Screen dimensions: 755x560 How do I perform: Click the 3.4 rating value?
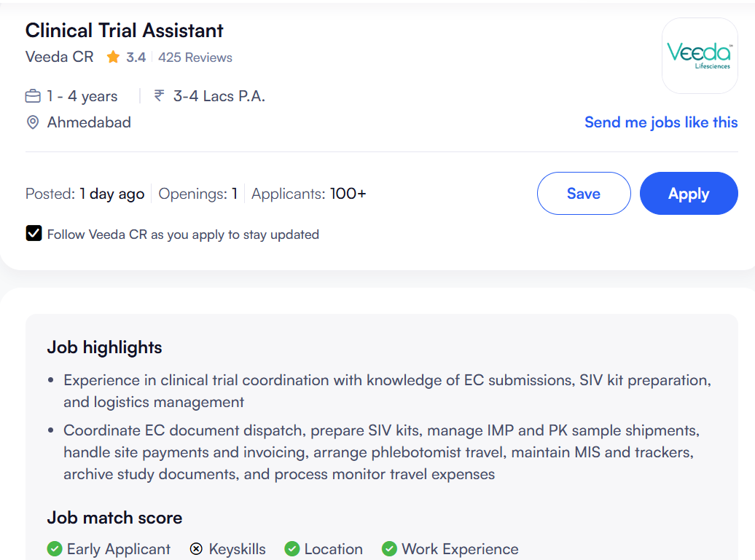(x=136, y=58)
